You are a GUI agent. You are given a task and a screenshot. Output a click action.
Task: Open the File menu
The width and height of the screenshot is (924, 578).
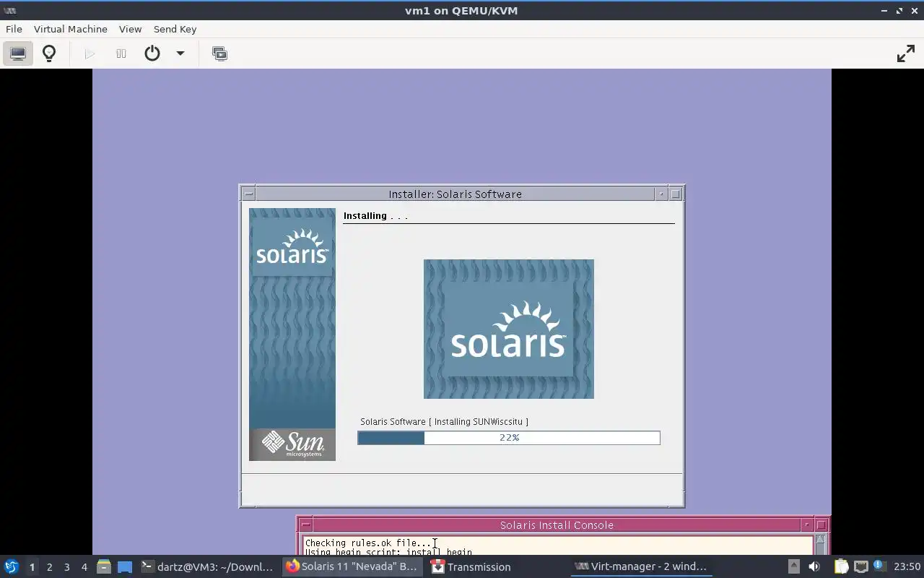pyautogui.click(x=14, y=29)
